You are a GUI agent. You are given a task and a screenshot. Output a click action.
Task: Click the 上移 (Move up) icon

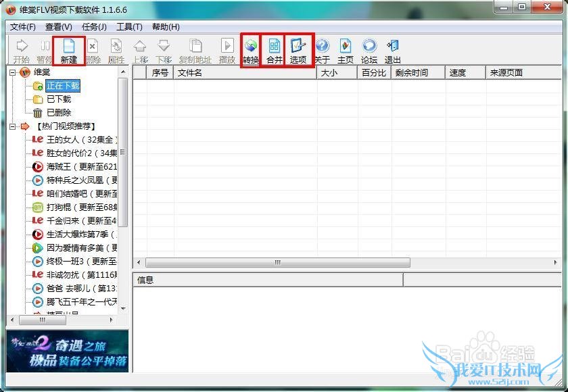pos(140,51)
